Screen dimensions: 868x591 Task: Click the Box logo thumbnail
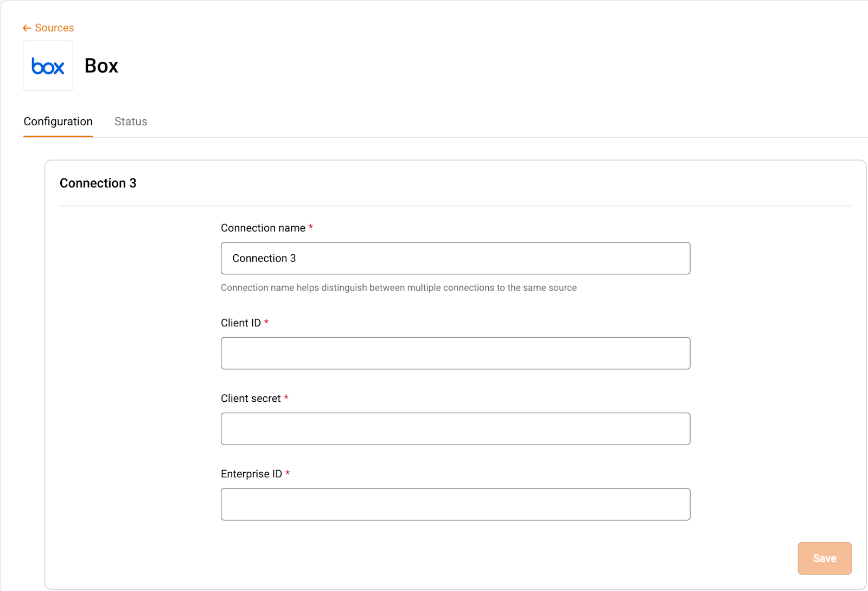(48, 66)
